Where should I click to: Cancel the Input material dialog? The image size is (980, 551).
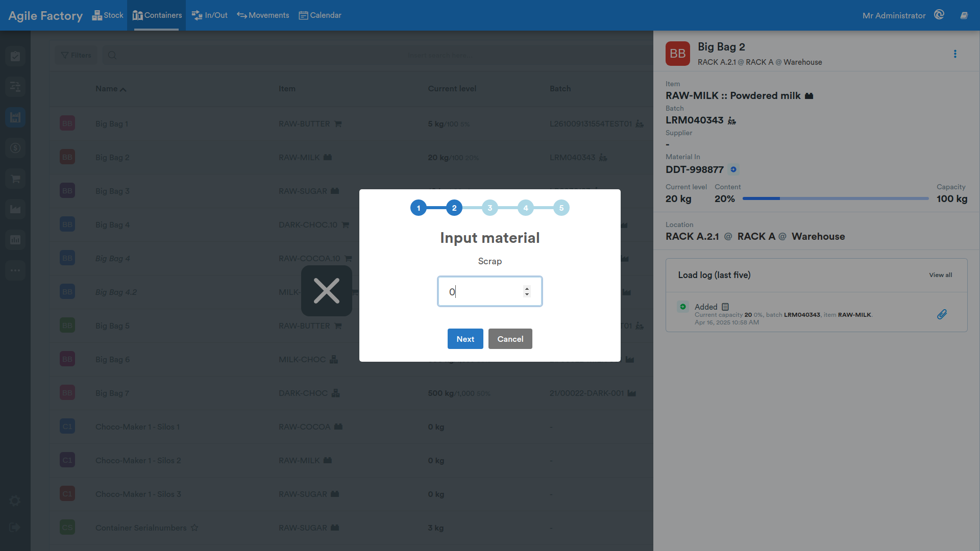[510, 339]
